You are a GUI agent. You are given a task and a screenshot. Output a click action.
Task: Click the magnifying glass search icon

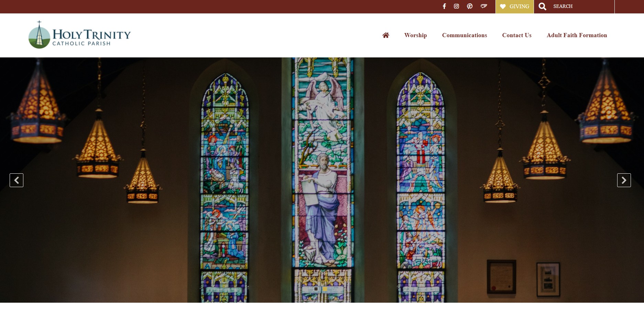coord(542,7)
